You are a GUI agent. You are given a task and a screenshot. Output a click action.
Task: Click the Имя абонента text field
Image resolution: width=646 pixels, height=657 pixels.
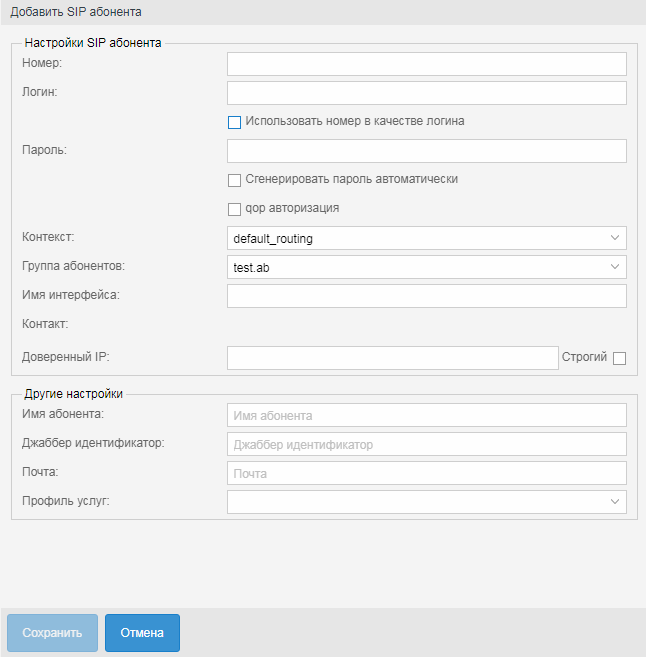coord(426,415)
